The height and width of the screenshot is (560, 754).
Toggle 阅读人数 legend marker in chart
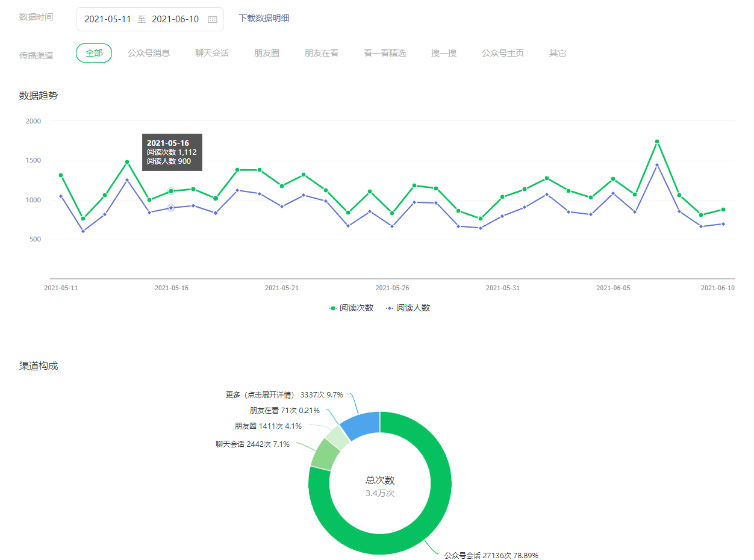coord(390,308)
